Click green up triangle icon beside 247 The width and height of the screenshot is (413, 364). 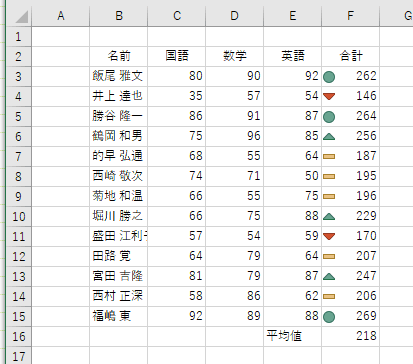[x=329, y=276]
